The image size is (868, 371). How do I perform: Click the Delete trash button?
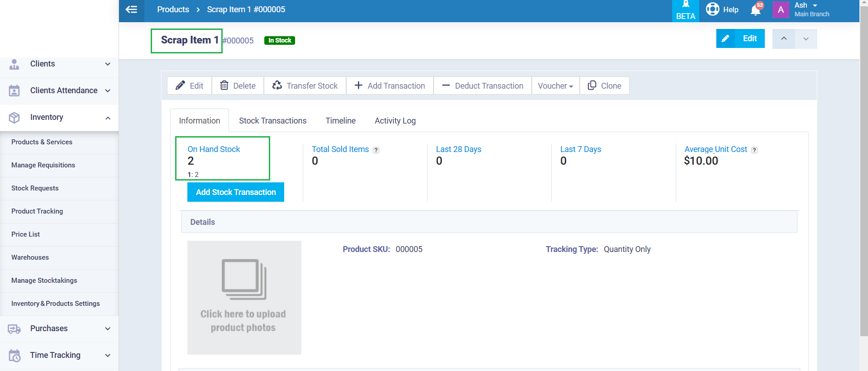coord(238,86)
